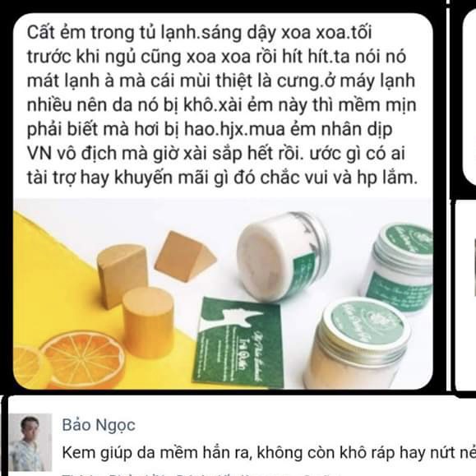
Task: Click the line "VN vô địch mà giờ xài sắp hết"
Action: point(165,153)
